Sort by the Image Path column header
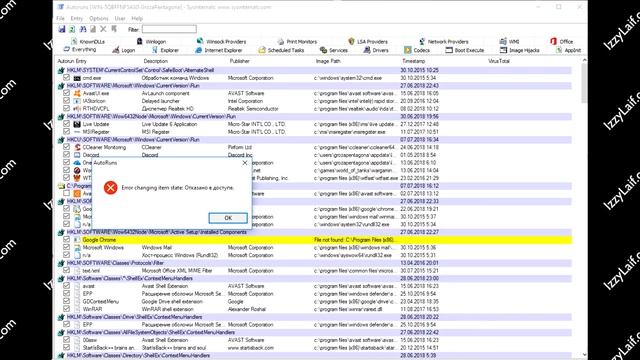640x360 pixels. coord(328,61)
